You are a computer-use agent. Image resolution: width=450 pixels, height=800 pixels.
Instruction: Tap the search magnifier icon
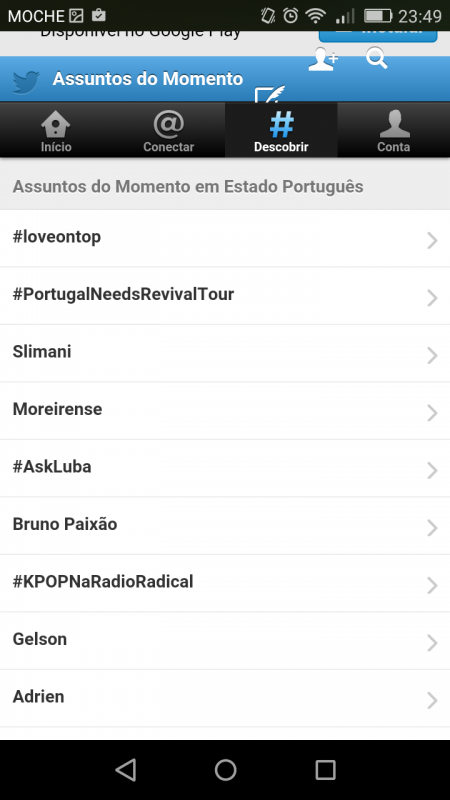[x=377, y=58]
